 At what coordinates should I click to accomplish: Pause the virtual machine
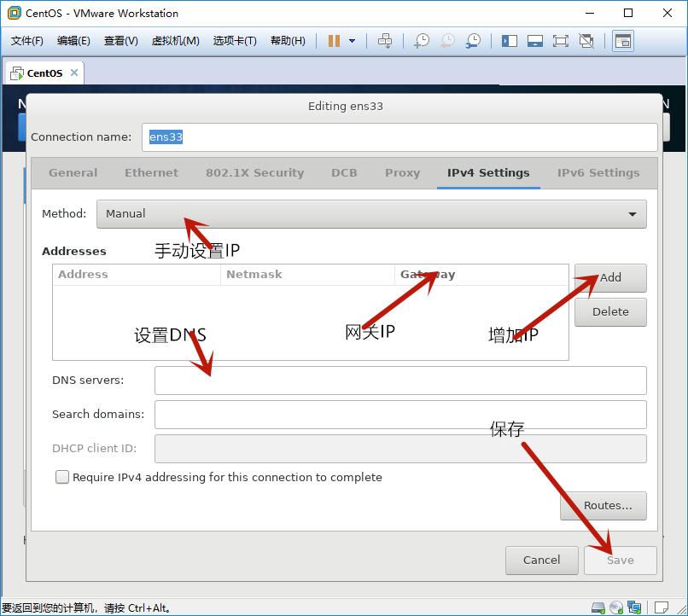coord(334,41)
